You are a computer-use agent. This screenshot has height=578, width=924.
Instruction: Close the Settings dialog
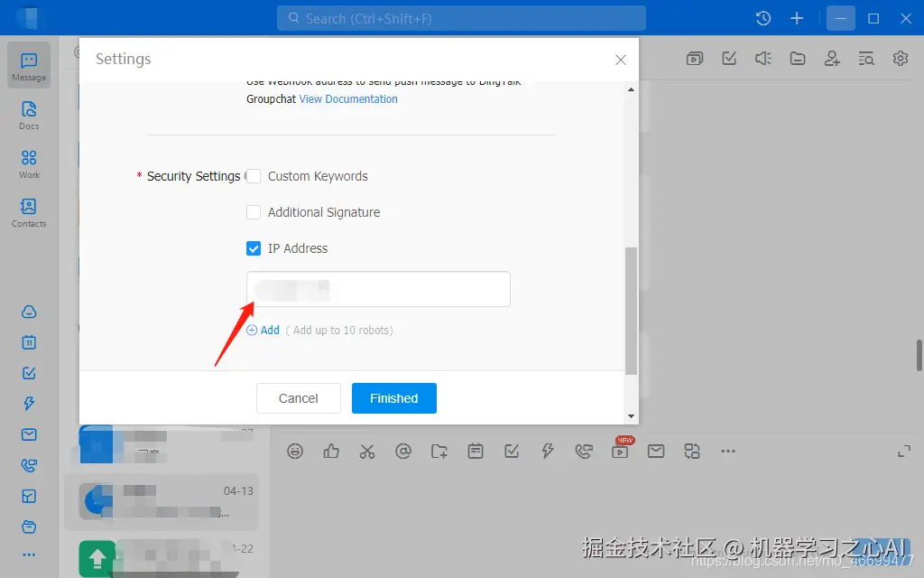621,60
